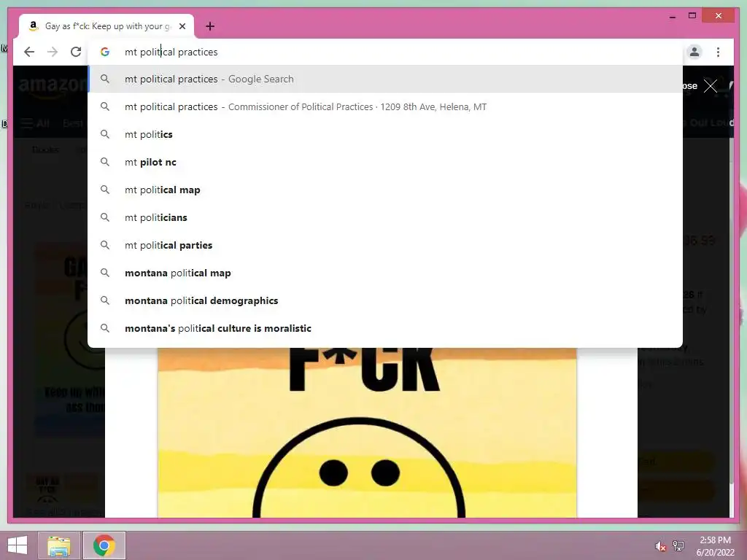Image resolution: width=747 pixels, height=560 pixels.
Task: Open File Explorer from the taskbar
Action: point(58,545)
